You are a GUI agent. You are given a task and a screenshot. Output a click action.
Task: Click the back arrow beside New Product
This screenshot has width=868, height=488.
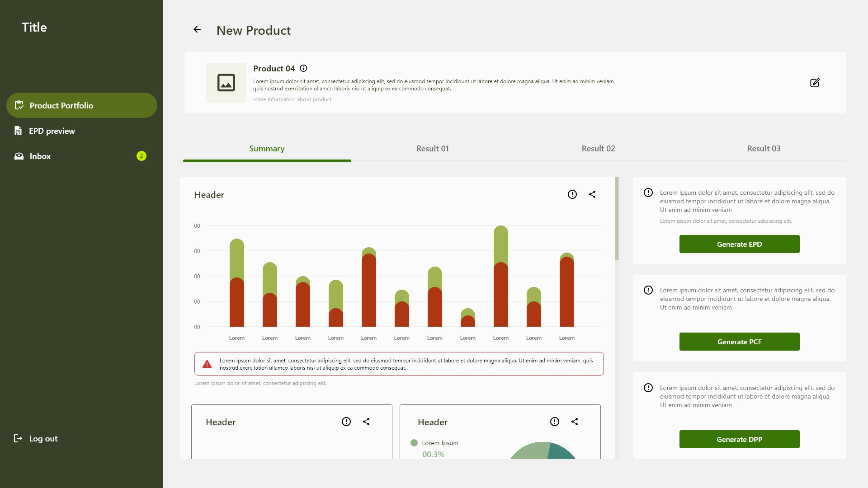[197, 29]
